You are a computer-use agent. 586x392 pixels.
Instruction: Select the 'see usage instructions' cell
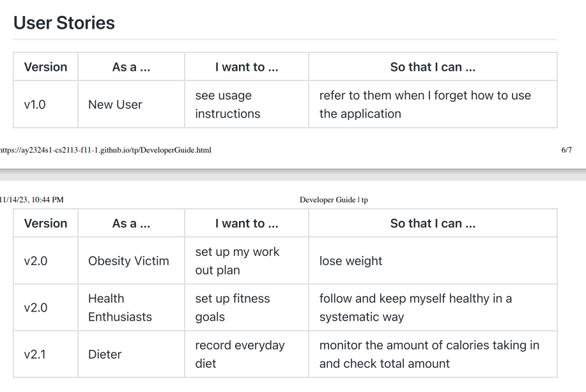tap(227, 105)
